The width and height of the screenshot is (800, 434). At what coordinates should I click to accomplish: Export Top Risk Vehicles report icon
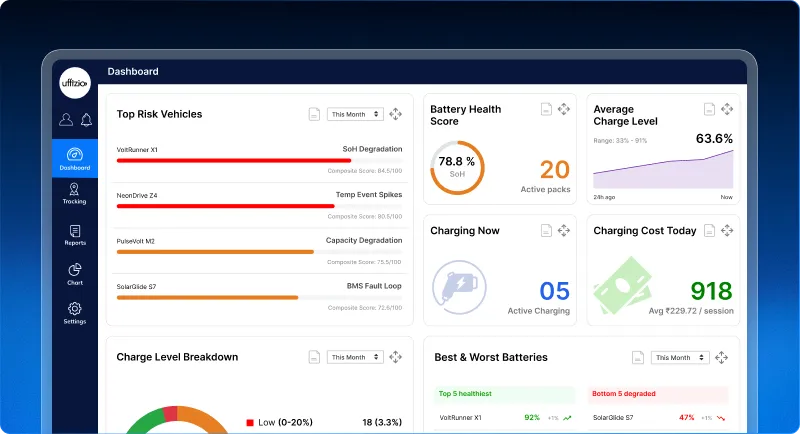pos(314,114)
